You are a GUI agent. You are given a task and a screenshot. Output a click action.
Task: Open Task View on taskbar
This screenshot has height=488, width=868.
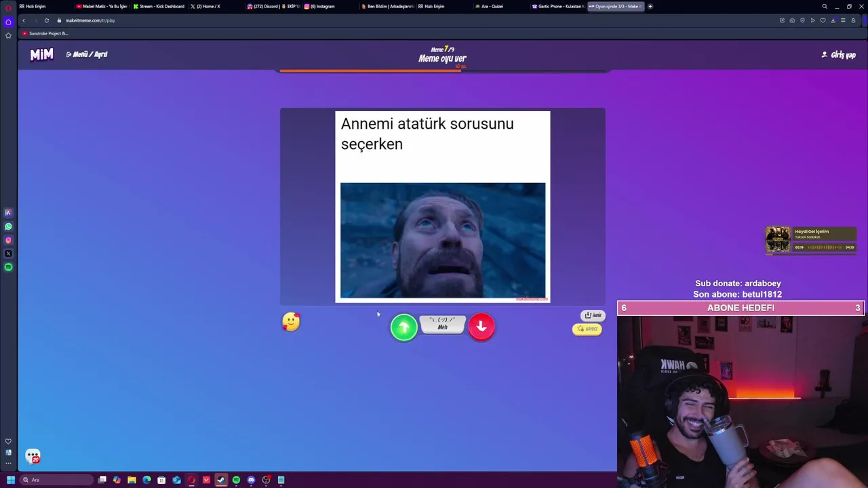[x=102, y=480]
